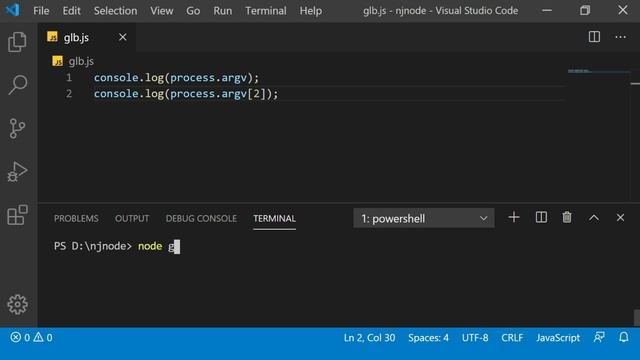Screen dimensions: 640x360
Task: Split the terminal panel
Action: coord(541,218)
